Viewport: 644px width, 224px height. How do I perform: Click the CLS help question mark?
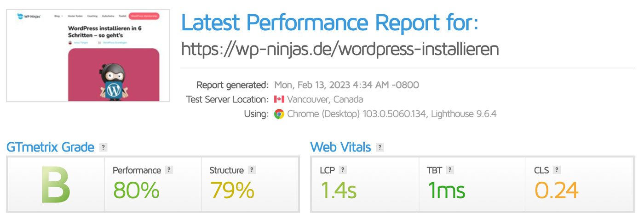(x=557, y=170)
